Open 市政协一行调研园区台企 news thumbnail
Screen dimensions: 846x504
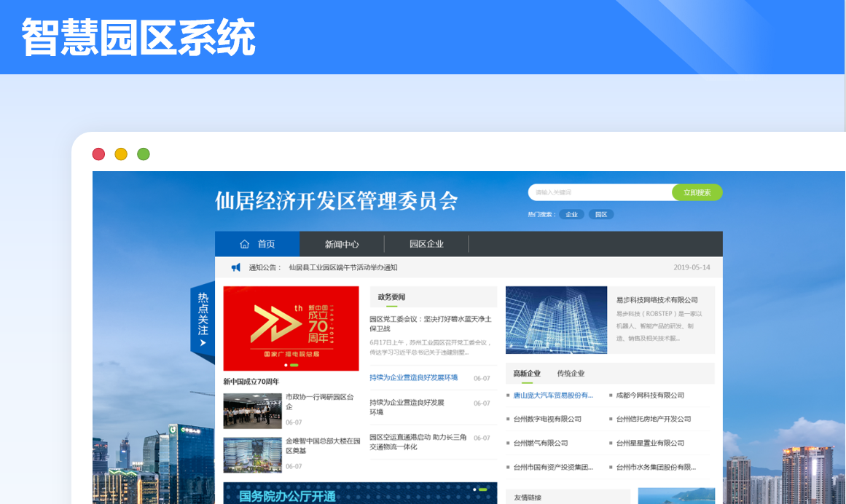253,411
